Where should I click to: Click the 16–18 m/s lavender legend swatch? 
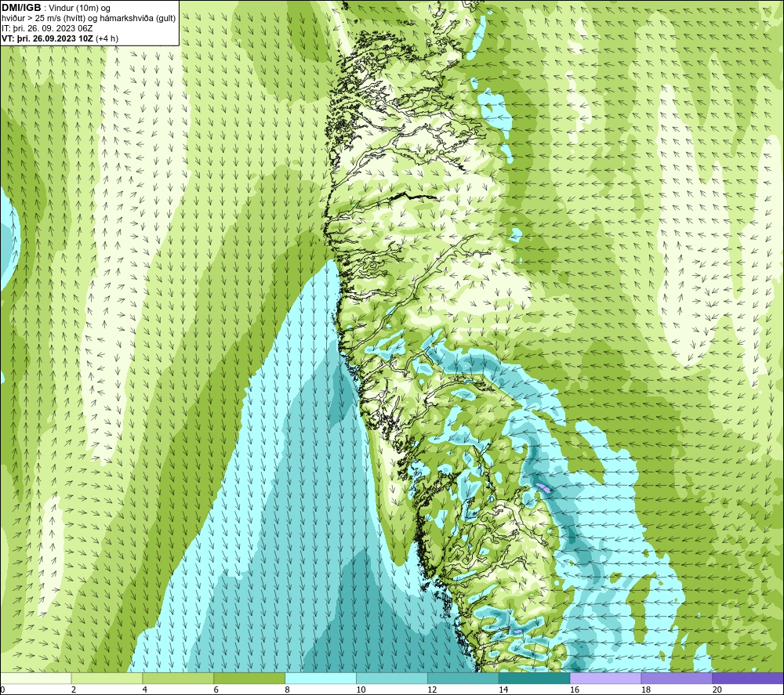point(605,678)
